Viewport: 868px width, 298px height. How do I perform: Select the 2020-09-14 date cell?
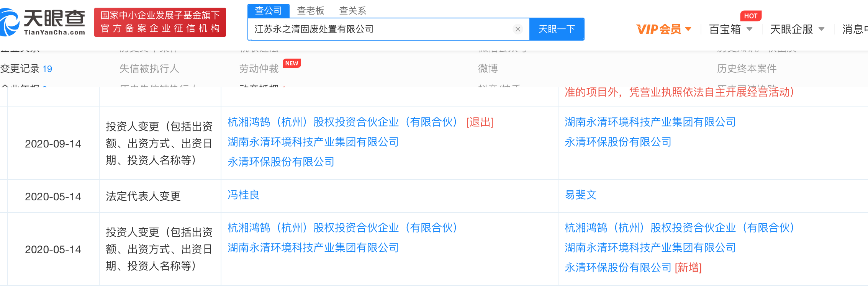click(x=53, y=144)
